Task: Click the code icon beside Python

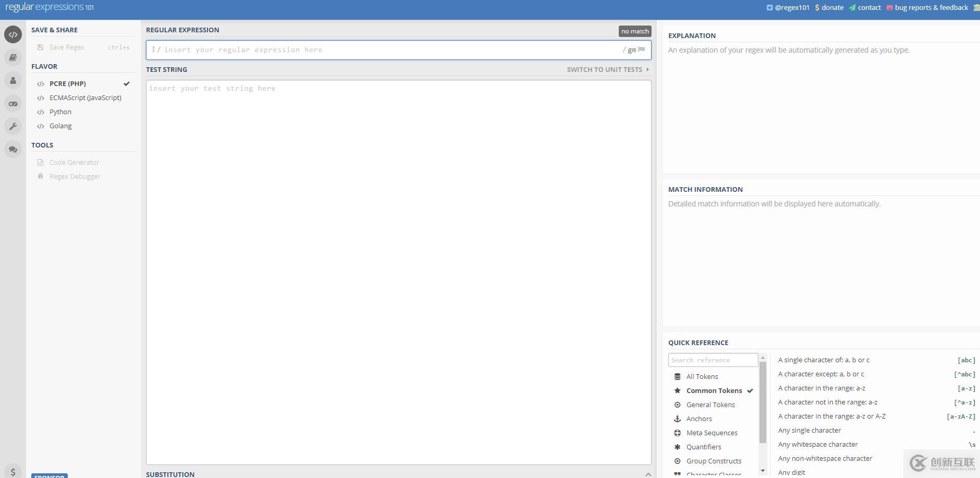Action: [x=41, y=112]
